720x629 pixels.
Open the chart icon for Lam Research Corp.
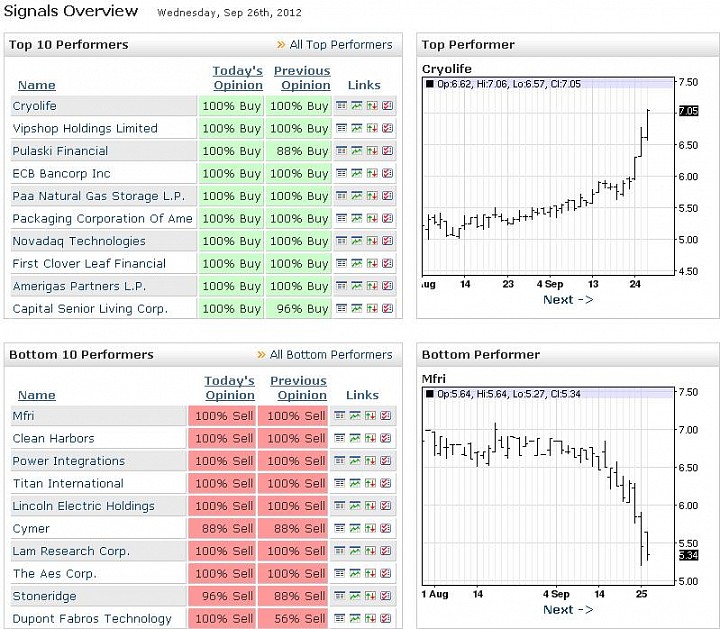tap(355, 550)
